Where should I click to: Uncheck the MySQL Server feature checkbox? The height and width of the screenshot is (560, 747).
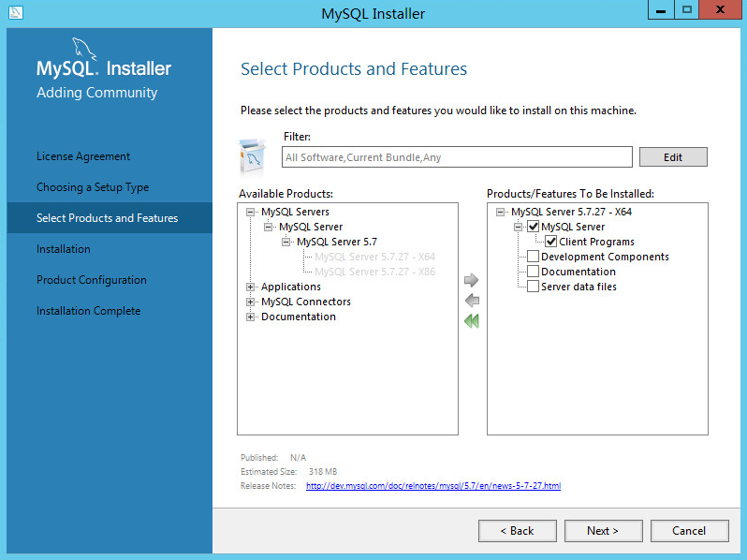(533, 227)
